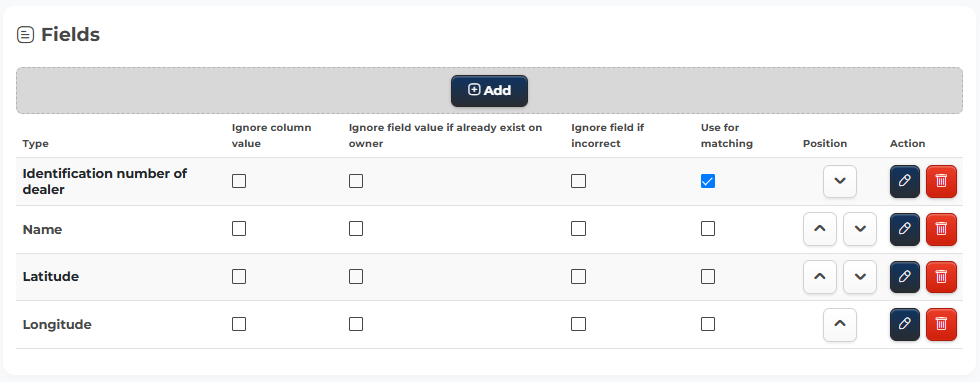Delete the Longitude field row
The image size is (980, 382).
[x=941, y=324]
